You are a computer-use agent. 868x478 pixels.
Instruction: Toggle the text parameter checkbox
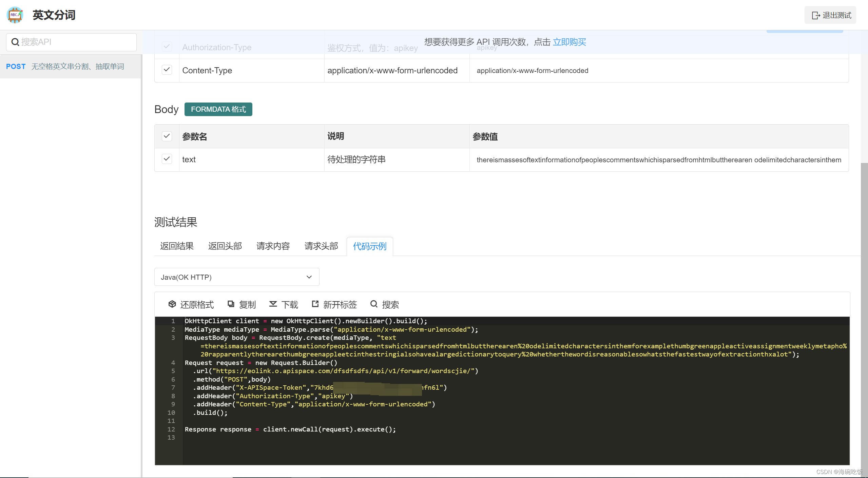[x=167, y=159]
